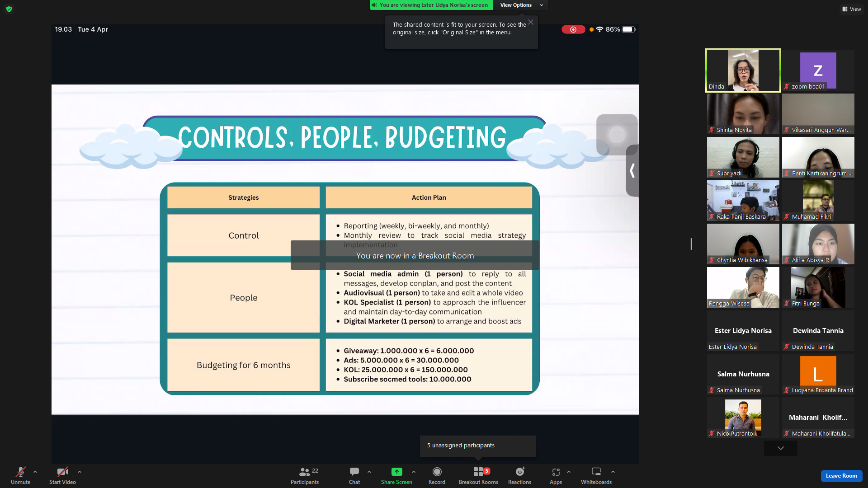Open the View Options dropdown
Viewport: 868px width, 488px height.
coord(521,5)
